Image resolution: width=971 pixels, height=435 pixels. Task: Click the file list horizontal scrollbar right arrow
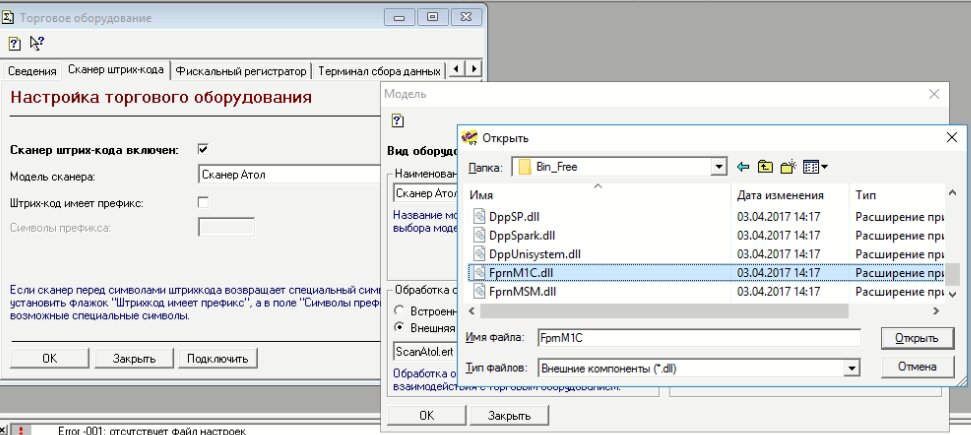coord(935,311)
